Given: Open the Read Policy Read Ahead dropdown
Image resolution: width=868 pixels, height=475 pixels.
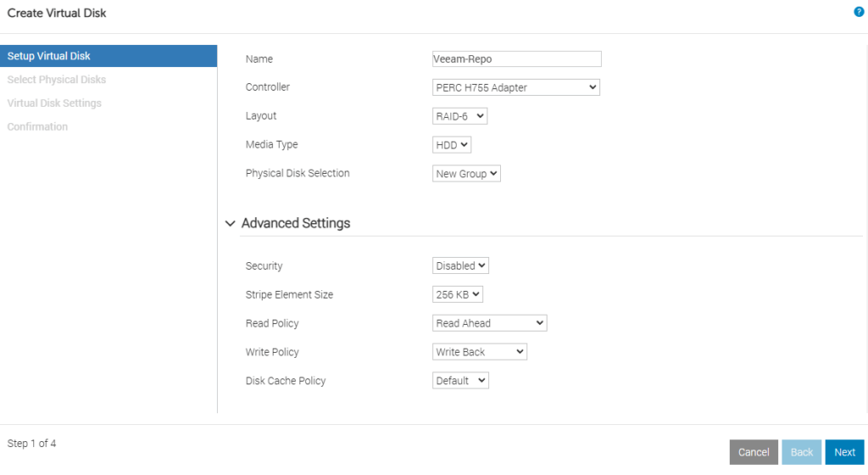Looking at the screenshot, I should pyautogui.click(x=489, y=323).
